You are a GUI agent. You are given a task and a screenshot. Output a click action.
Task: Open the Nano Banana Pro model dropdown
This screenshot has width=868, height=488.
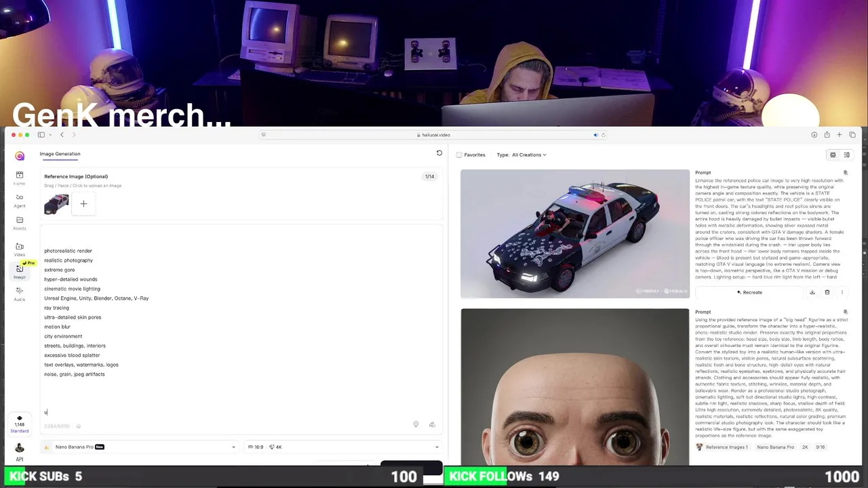pyautogui.click(x=140, y=447)
